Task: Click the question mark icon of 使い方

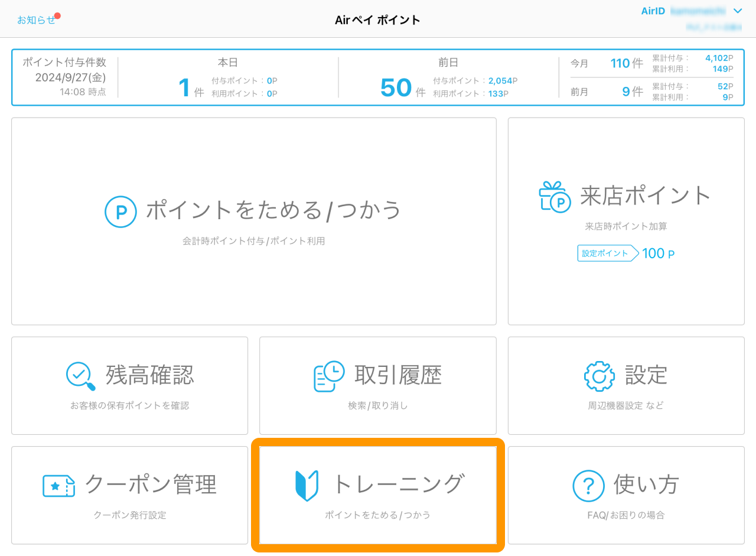Action: pyautogui.click(x=589, y=486)
